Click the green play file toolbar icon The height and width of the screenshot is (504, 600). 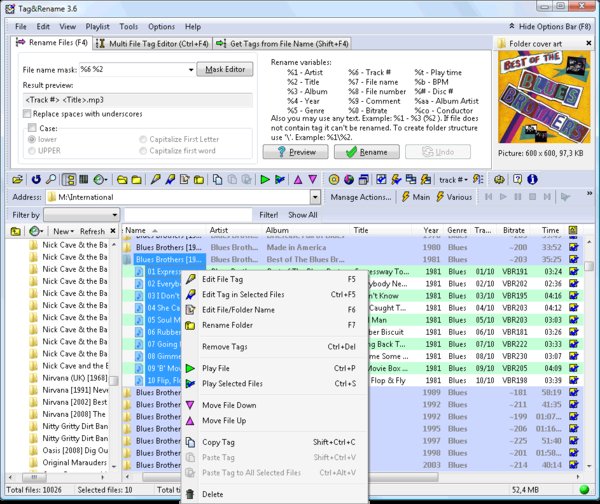pos(264,180)
